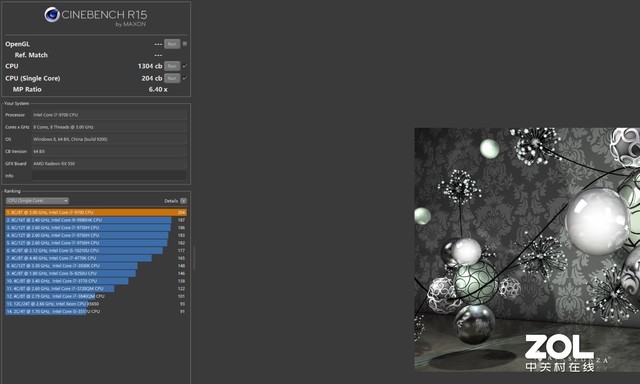This screenshot has height=384, width=640.
Task: Click the Cinebench logo sphere icon
Action: pos(52,15)
